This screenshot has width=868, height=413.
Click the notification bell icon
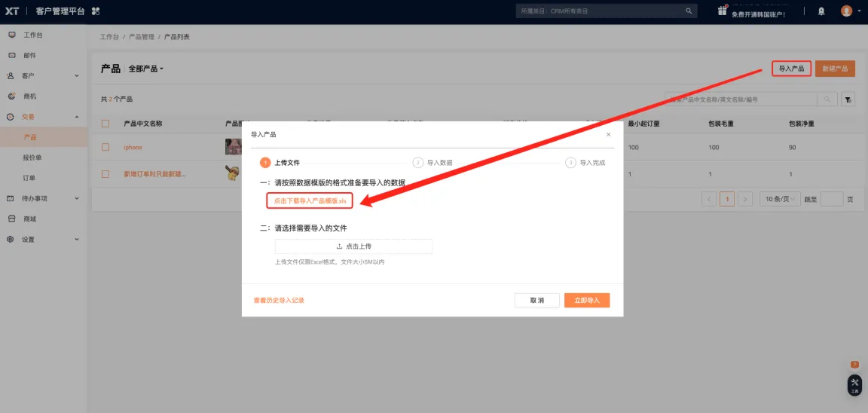[821, 11]
